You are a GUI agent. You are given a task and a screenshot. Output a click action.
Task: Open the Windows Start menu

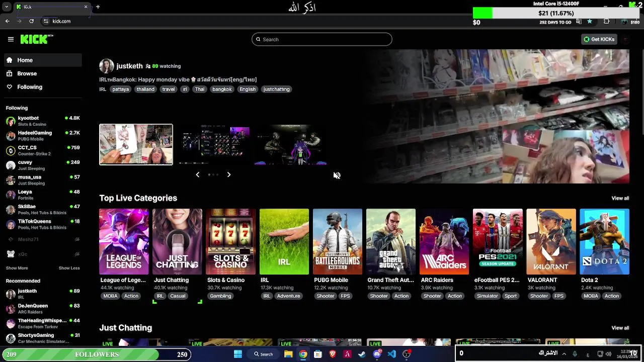(238, 354)
